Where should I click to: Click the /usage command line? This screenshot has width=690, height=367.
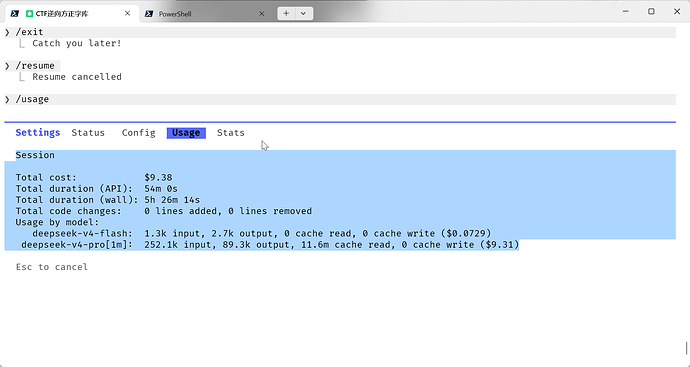coord(340,99)
